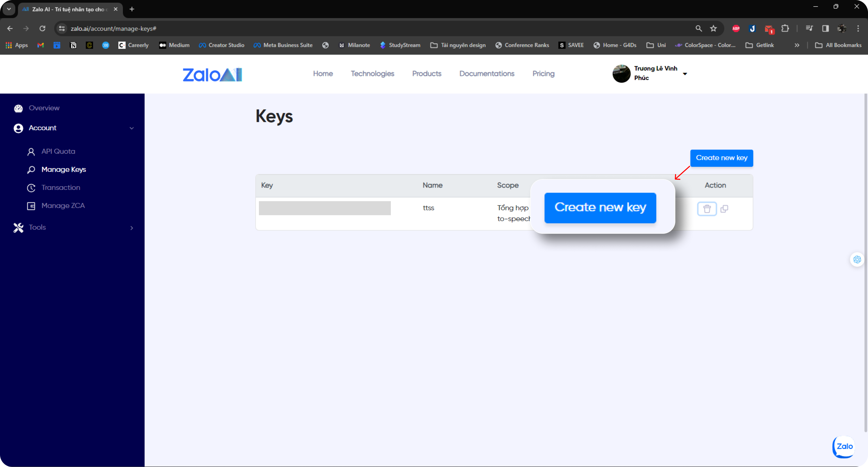The width and height of the screenshot is (868, 467).
Task: Open Documentations nav menu
Action: [487, 73]
